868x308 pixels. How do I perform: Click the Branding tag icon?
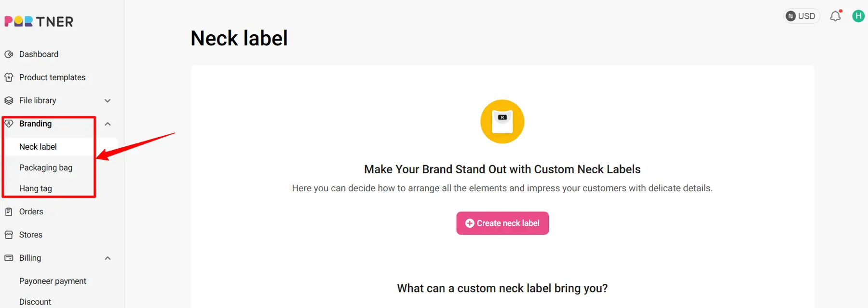point(9,124)
